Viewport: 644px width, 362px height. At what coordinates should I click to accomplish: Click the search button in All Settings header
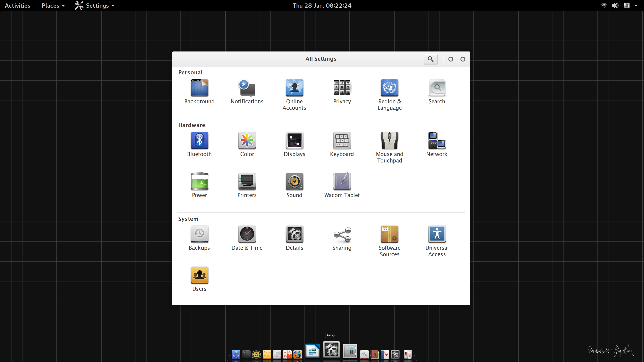coord(430,59)
